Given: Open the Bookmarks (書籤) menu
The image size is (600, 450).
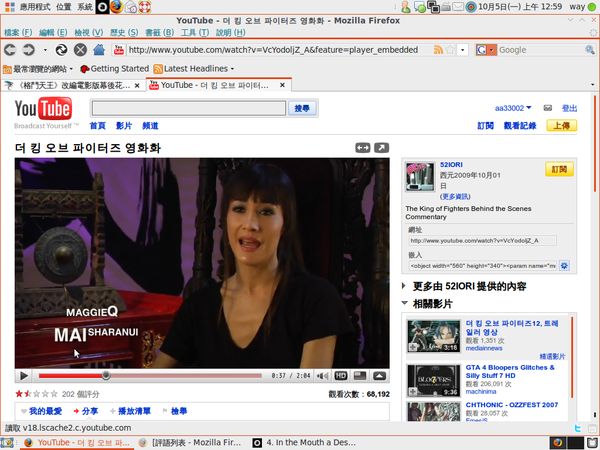Looking at the screenshot, I should pos(160,33).
